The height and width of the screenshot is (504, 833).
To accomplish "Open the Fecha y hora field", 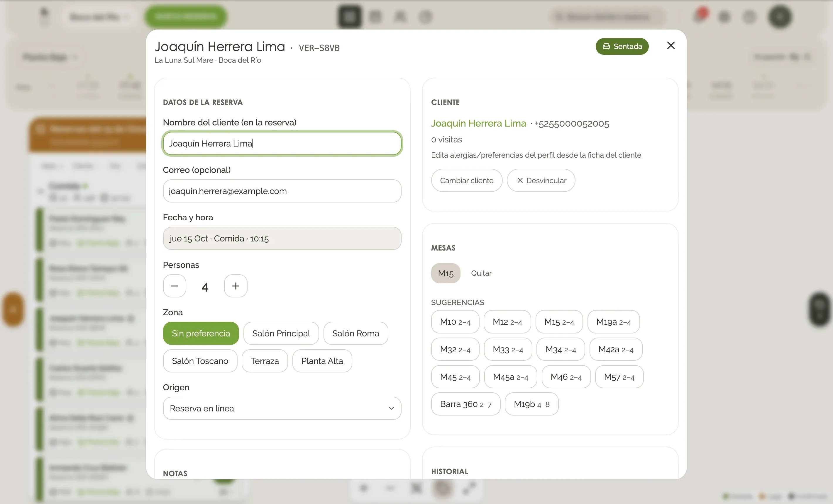I will click(x=282, y=239).
